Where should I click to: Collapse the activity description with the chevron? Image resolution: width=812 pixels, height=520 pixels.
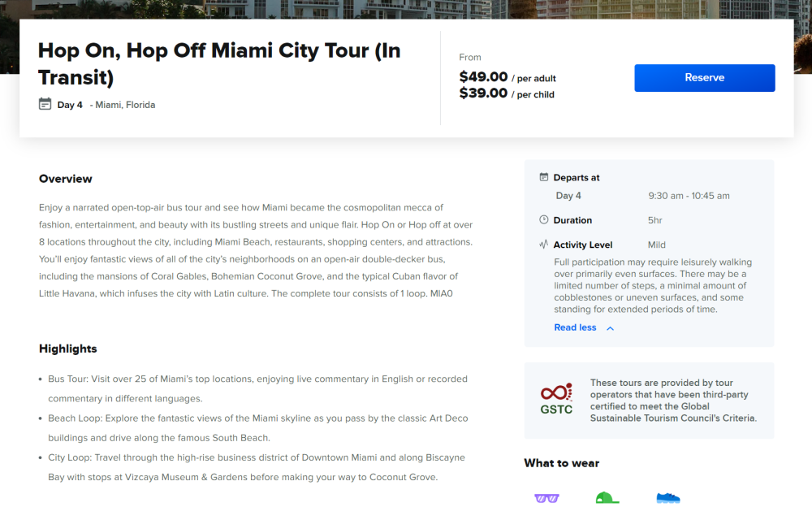[x=611, y=328]
